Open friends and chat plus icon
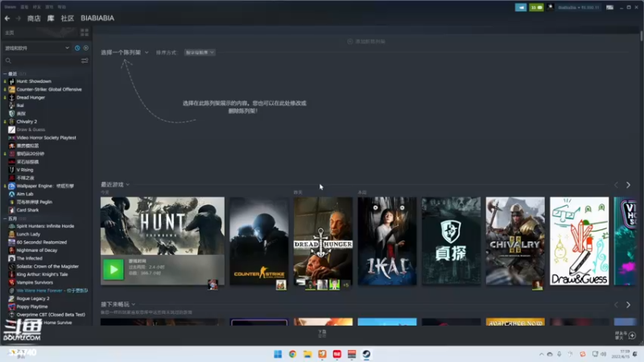Screen dimensions: 644x362 pos(632,335)
